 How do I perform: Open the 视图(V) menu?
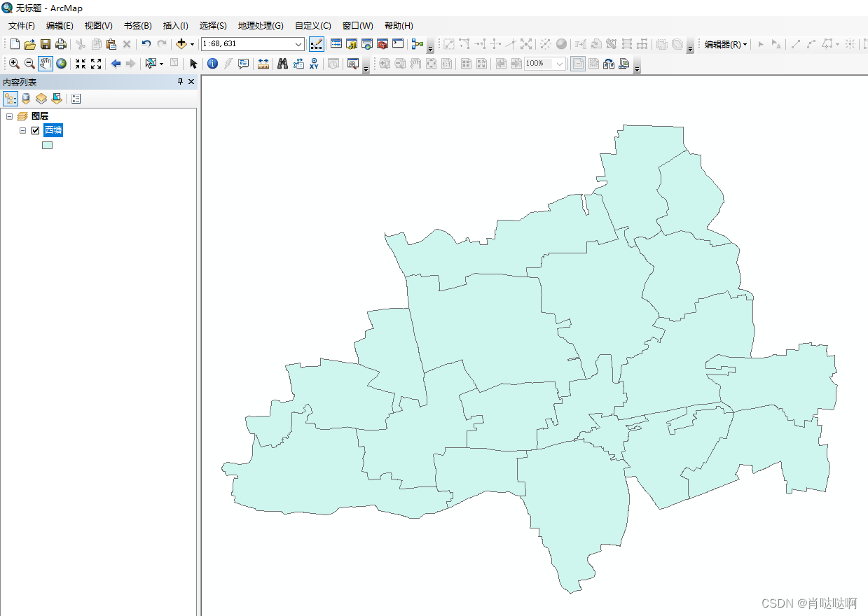tap(99, 25)
